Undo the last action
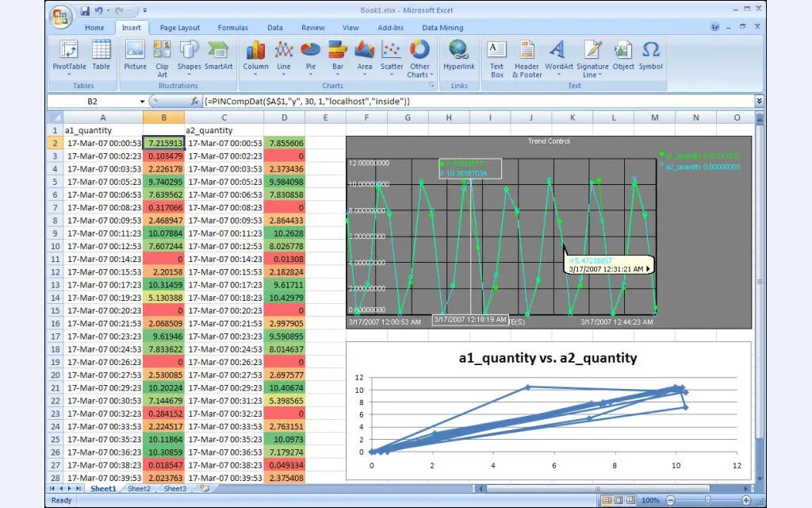Screen dimensions: 812x508 click(98, 10)
